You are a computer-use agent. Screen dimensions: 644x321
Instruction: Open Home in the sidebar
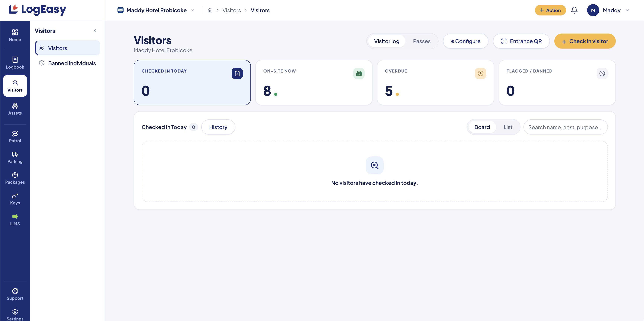[x=15, y=35]
